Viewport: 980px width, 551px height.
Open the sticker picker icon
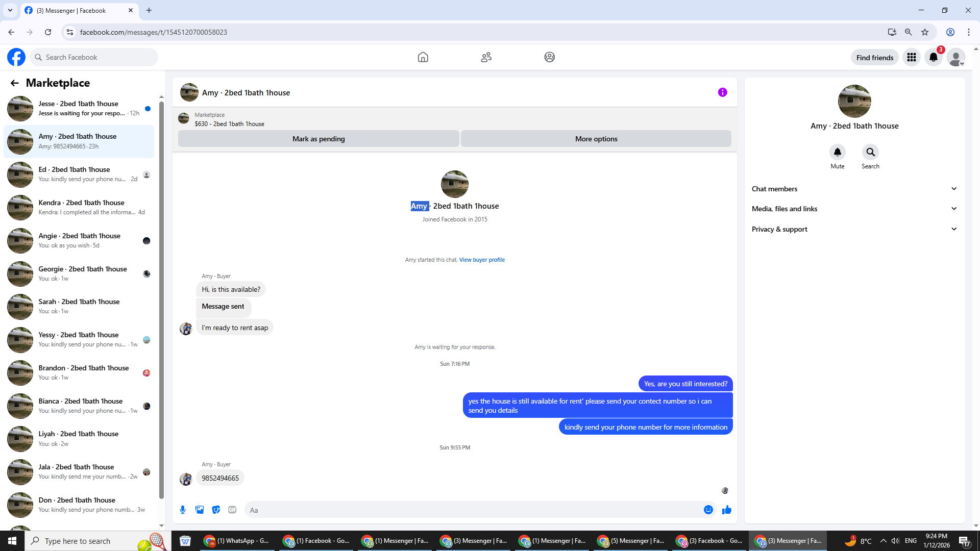point(216,510)
